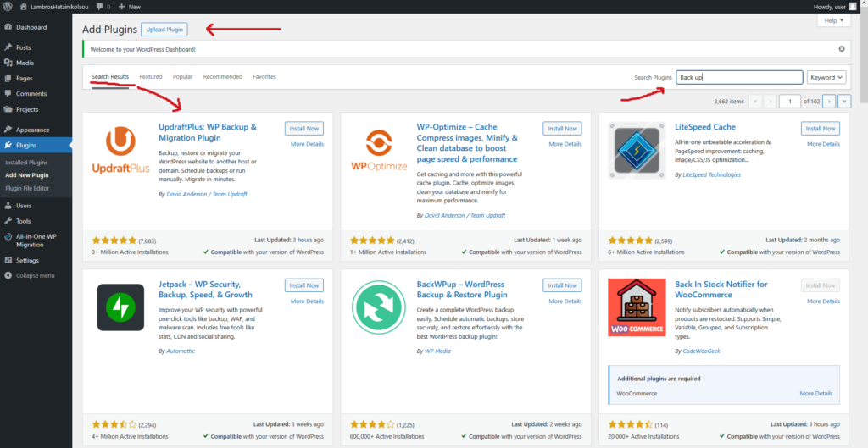Install the UpdraftPlus plugin now
Viewport: 868px width, 448px height.
tap(303, 129)
